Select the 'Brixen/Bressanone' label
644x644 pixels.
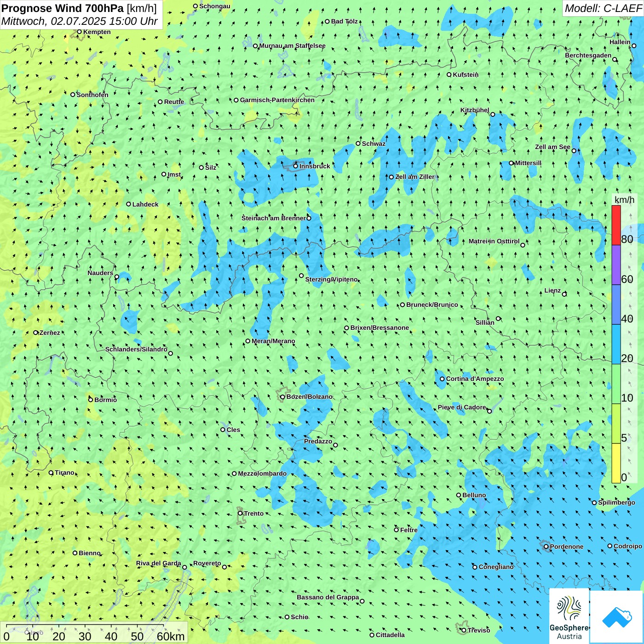379,328
